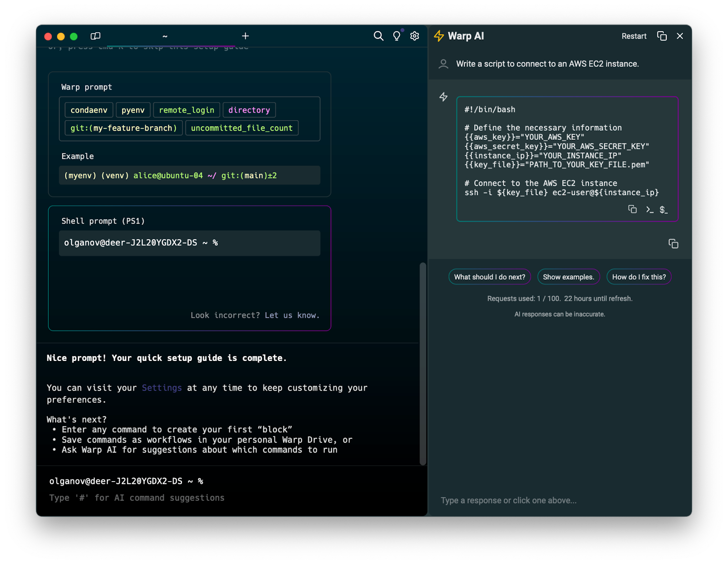Image resolution: width=728 pixels, height=564 pixels.
Task: Open the Settings link in the setup text
Action: point(162,388)
